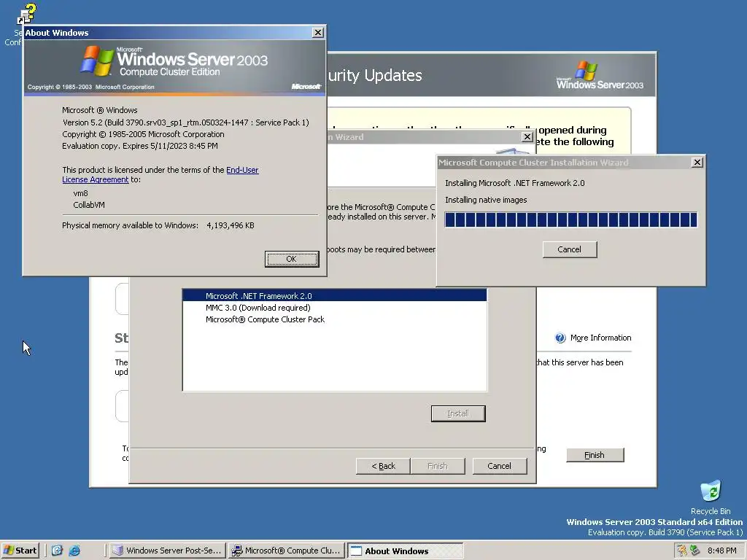Click OK in the About Windows dialog

(292, 259)
